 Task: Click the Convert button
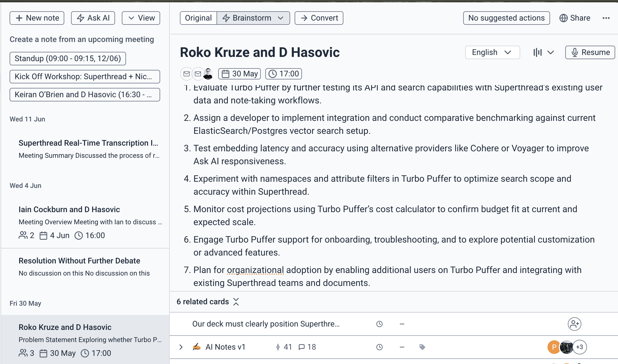click(319, 18)
